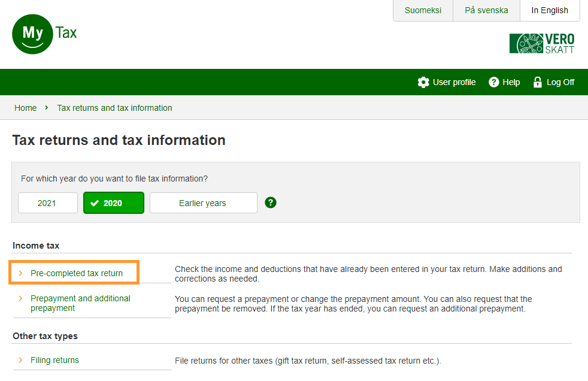Screen dimensions: 588x381
Task: Open the green year-selection help icon
Action: tap(271, 202)
